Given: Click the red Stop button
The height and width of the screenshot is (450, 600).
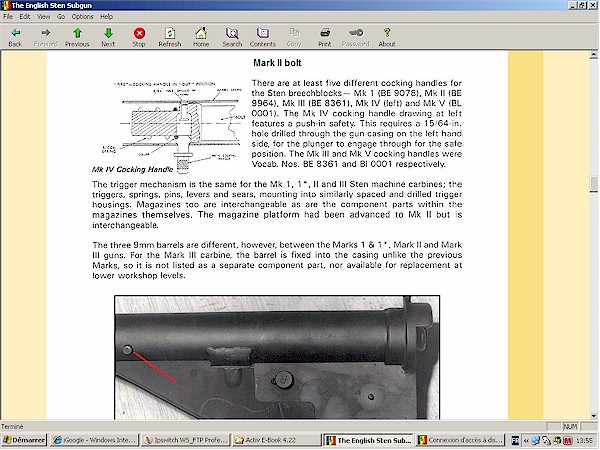Looking at the screenshot, I should 139,37.
